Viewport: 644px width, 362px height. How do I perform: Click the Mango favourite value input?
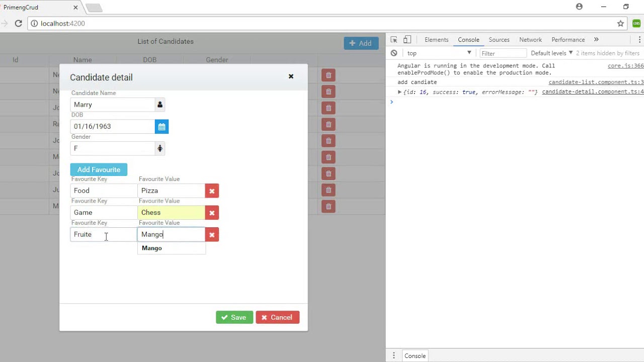tap(172, 235)
